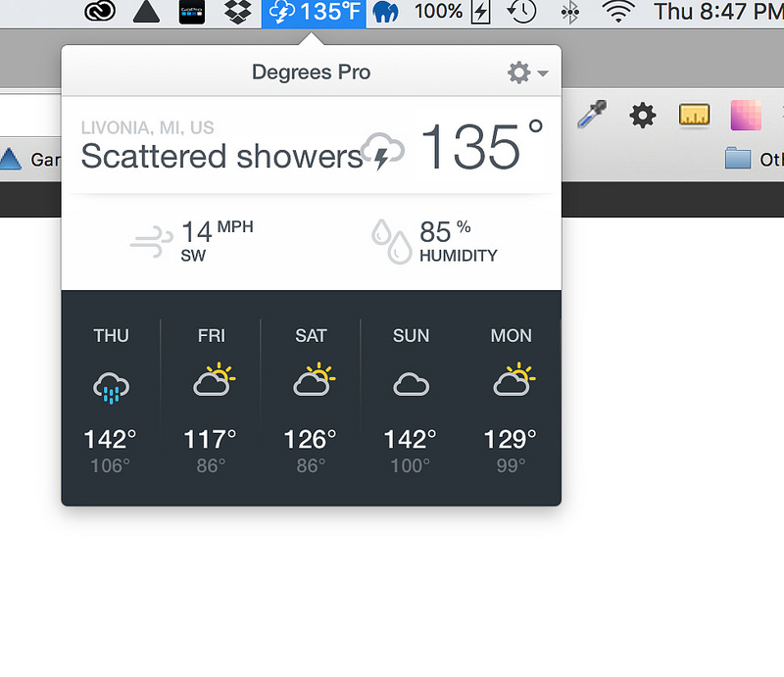Image resolution: width=784 pixels, height=677 pixels.
Task: Click the humidity water drops icon
Action: [392, 241]
